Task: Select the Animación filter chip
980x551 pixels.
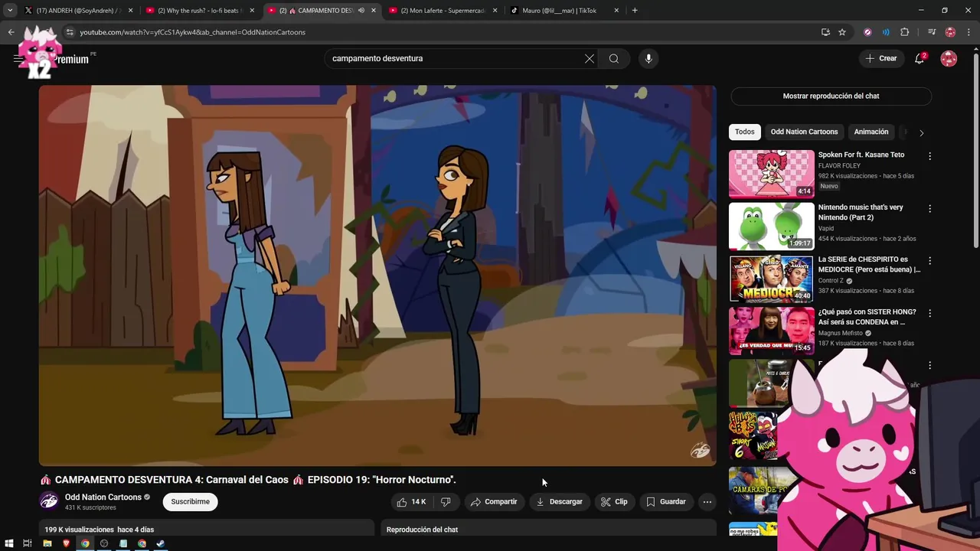Action: [x=871, y=132]
